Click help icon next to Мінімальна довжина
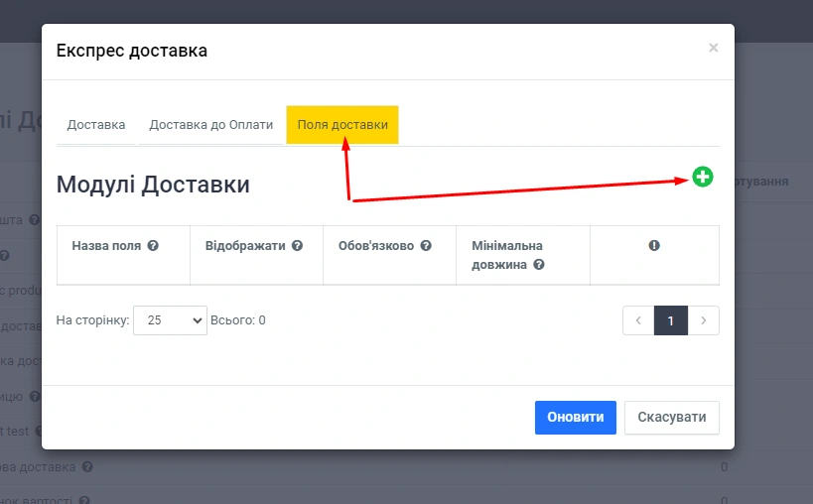The width and height of the screenshot is (813, 504). [x=539, y=265]
